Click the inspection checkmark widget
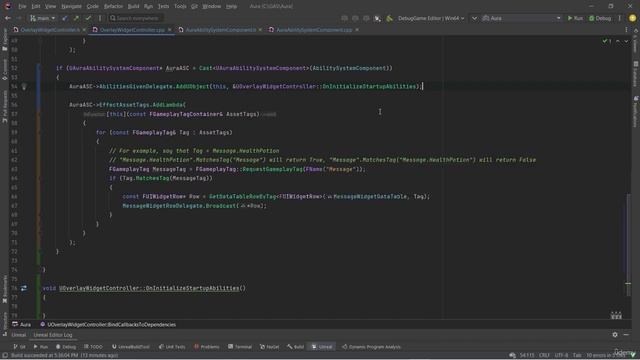The image size is (640, 360). click(607, 41)
